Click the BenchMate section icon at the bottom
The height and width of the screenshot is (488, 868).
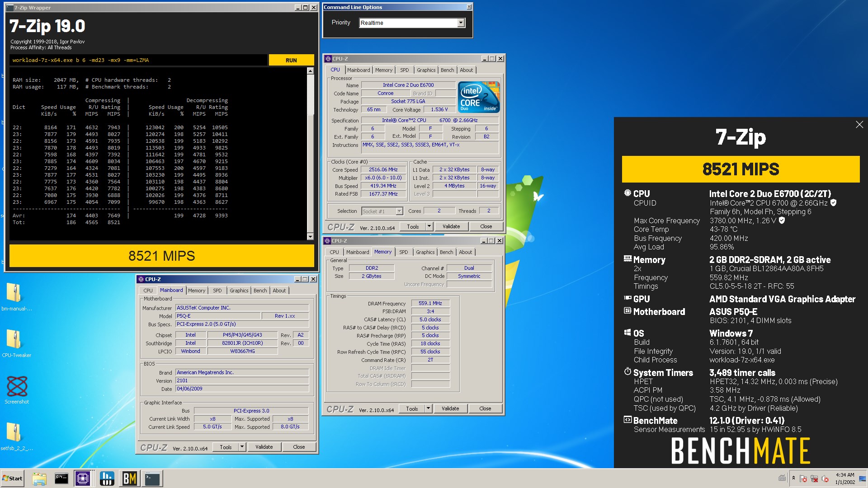pyautogui.click(x=627, y=420)
